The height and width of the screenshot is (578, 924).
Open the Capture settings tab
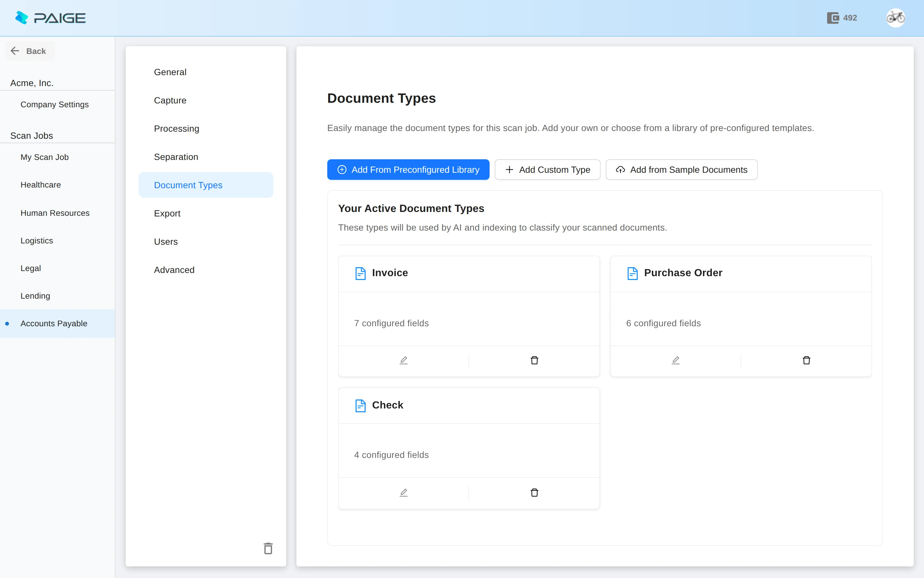click(x=206, y=100)
